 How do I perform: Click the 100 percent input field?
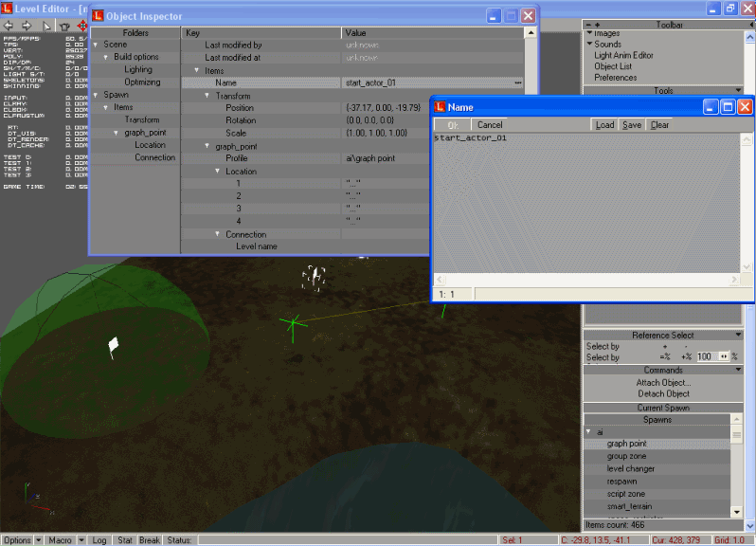pos(707,357)
